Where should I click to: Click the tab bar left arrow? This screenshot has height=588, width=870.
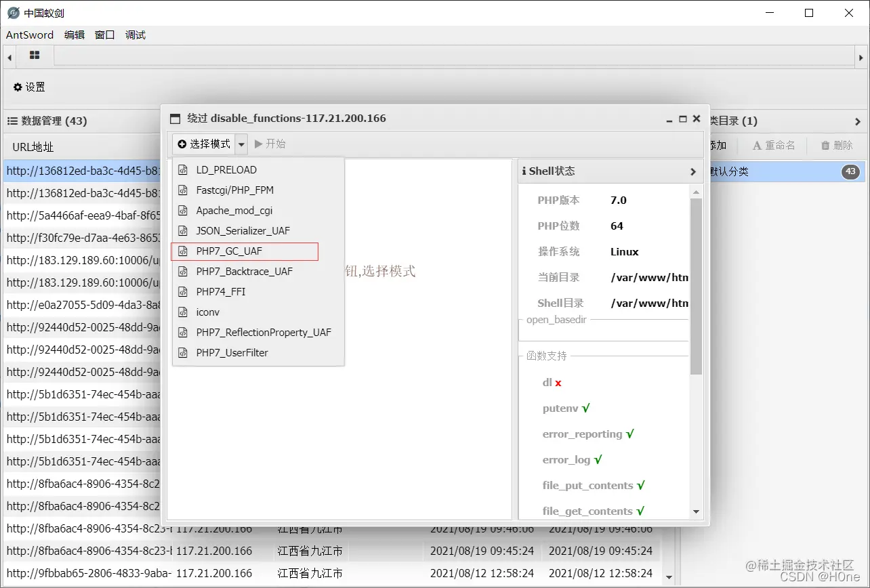(9, 58)
